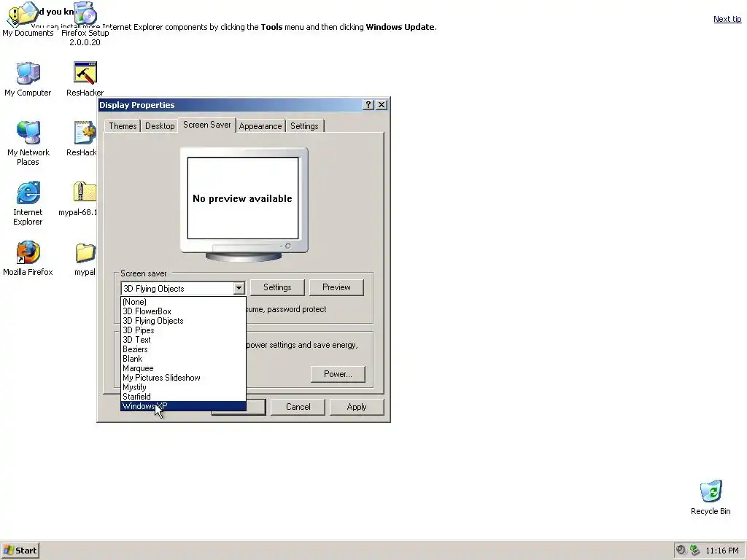747x560 pixels.
Task: Open My Documents desktop icon
Action: pos(27,19)
